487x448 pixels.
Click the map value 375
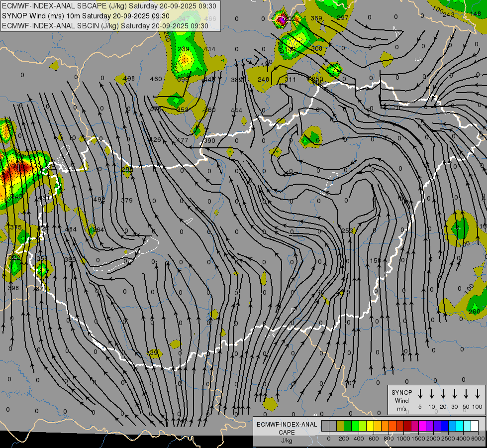[x=16, y=227]
